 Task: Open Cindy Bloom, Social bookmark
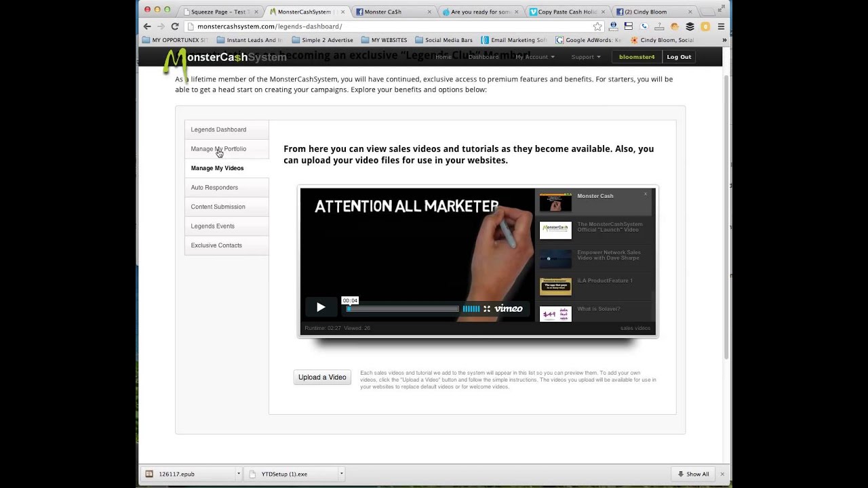(662, 40)
